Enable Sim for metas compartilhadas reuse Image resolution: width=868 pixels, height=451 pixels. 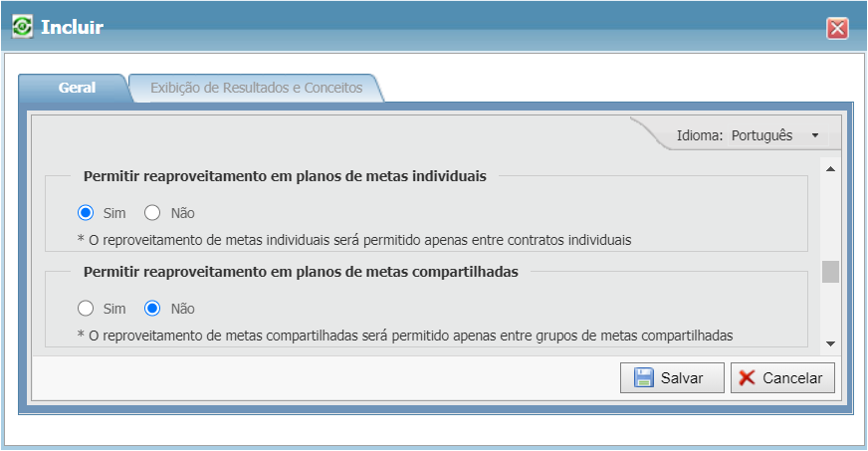click(x=86, y=308)
